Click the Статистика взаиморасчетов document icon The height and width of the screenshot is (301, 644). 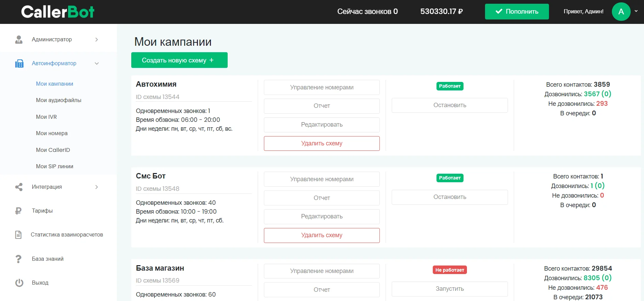click(x=18, y=235)
